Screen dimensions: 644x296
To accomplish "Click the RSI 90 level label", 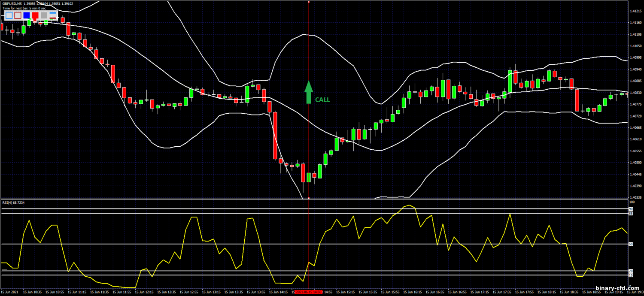I will [631, 209].
